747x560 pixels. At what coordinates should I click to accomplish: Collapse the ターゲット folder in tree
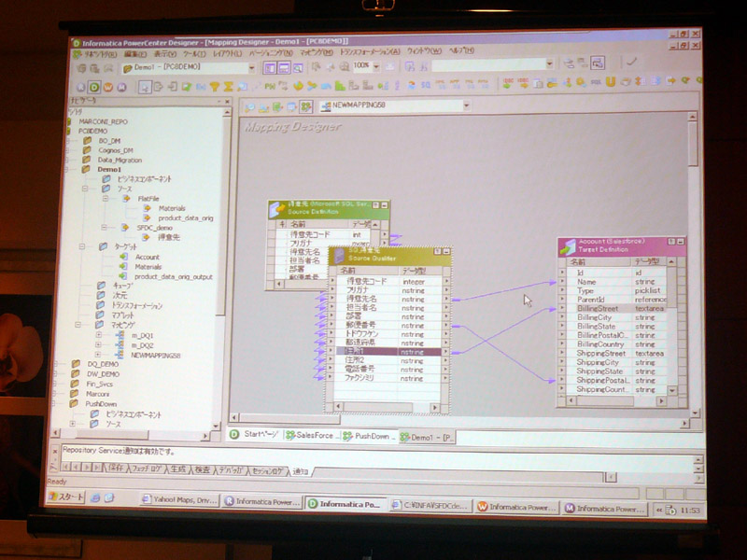[x=82, y=246]
